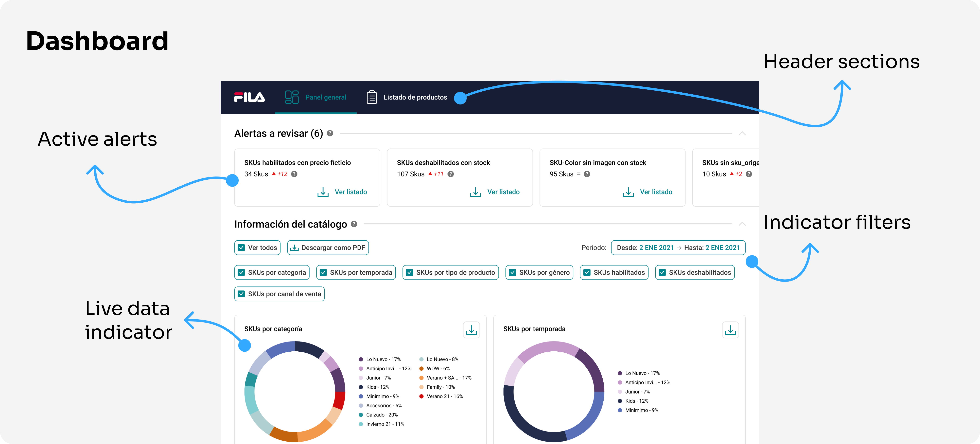Click help icon on 34 Skus alert
Viewport: 980px width, 444px height.
point(294,174)
